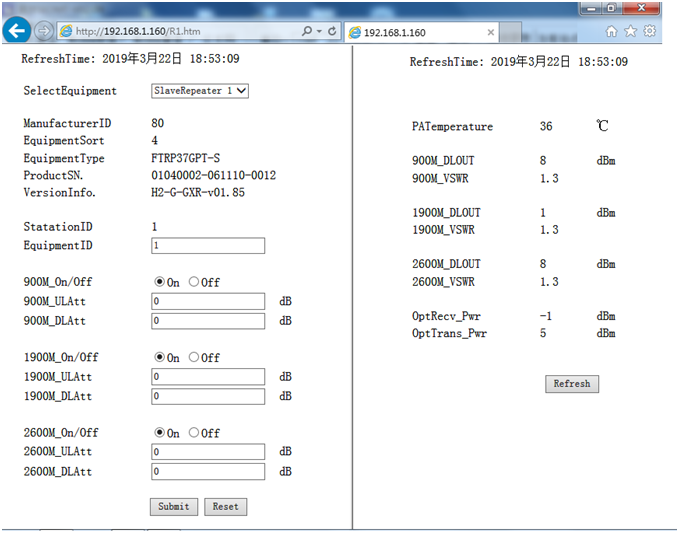Open address bar dropdown arrow
The width and height of the screenshot is (679, 542).
pos(320,32)
